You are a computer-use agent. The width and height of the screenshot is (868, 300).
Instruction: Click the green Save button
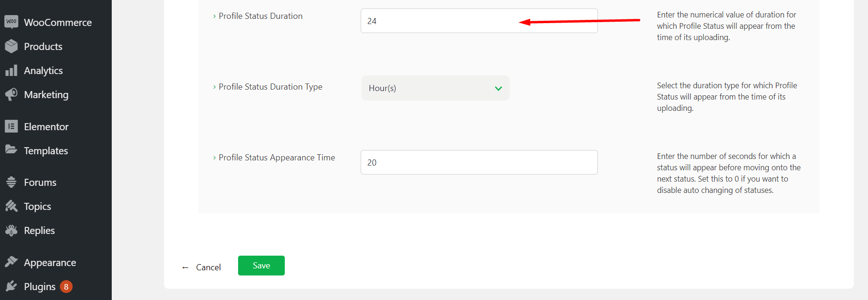(x=261, y=266)
